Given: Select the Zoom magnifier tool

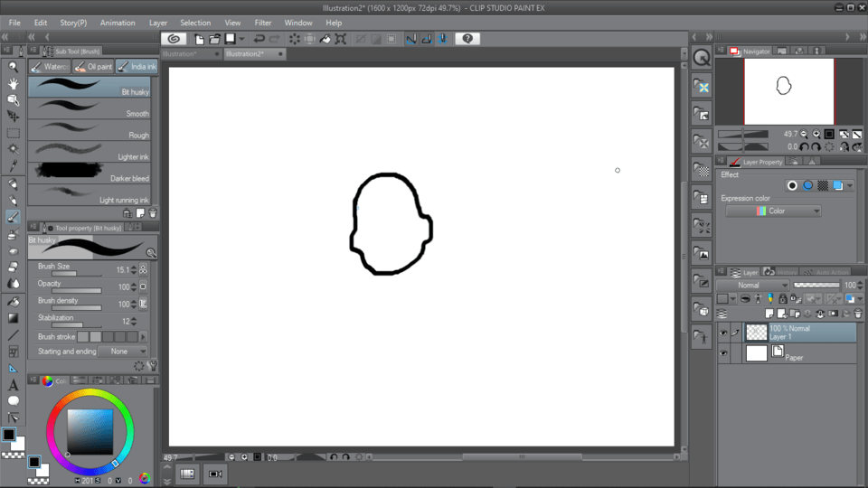Looking at the screenshot, I should [13, 67].
